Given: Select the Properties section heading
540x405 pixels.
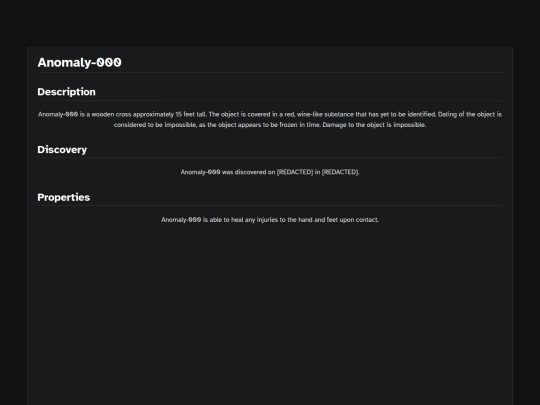Looking at the screenshot, I should (64, 197).
